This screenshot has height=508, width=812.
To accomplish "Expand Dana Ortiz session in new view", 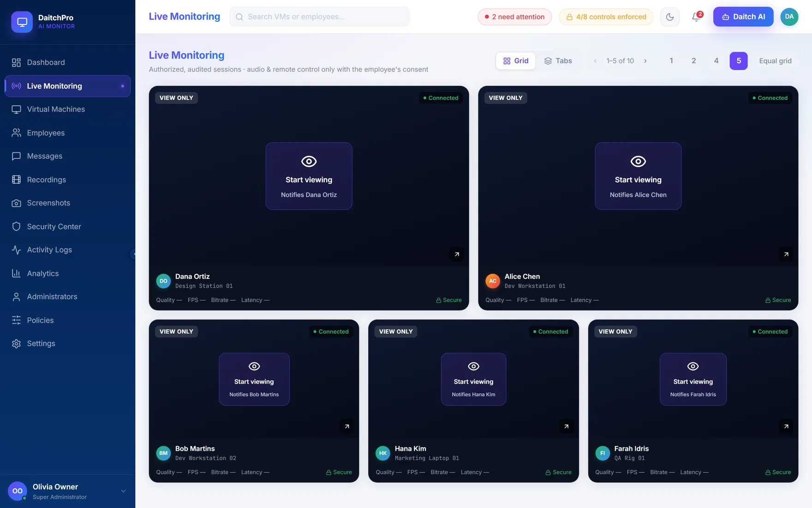I will point(457,254).
